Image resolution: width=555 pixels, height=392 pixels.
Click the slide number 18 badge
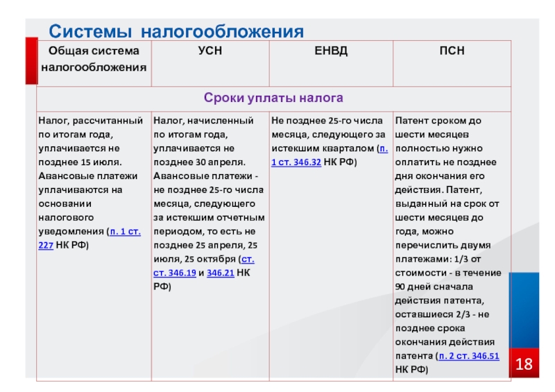tap(524, 364)
